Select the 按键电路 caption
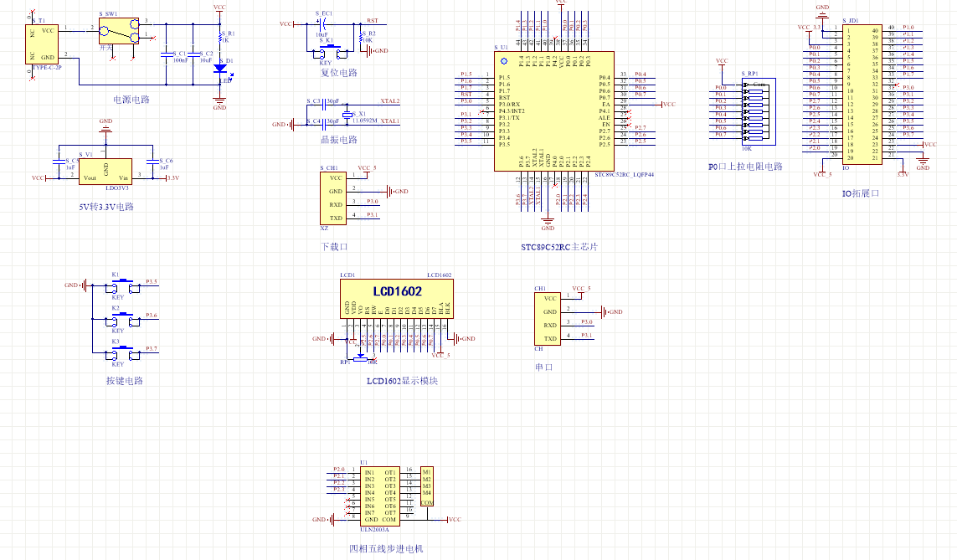957x560 pixels. 125,381
